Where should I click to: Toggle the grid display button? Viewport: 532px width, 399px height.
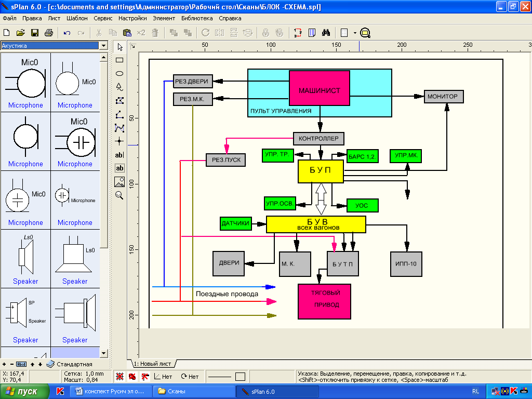(x=120, y=376)
